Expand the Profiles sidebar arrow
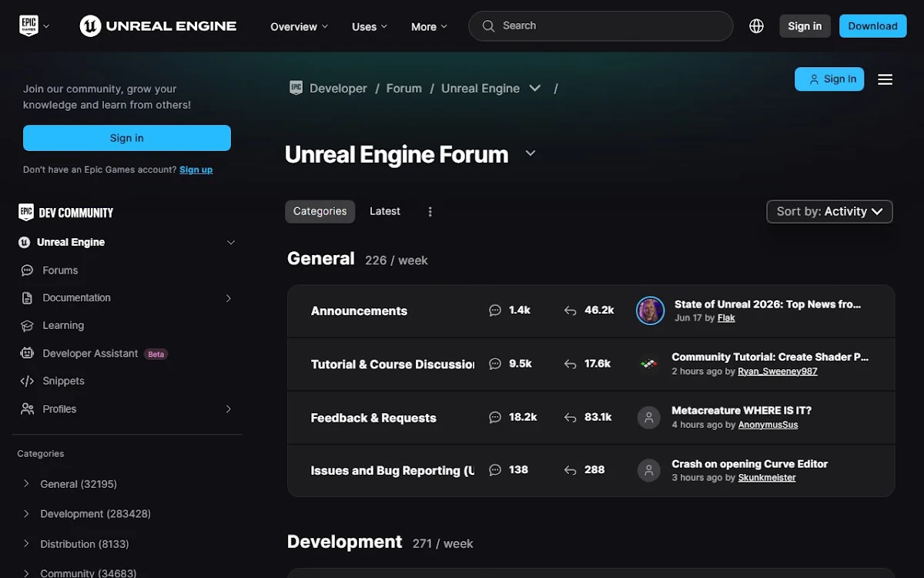Image resolution: width=924 pixels, height=578 pixels. pos(229,409)
